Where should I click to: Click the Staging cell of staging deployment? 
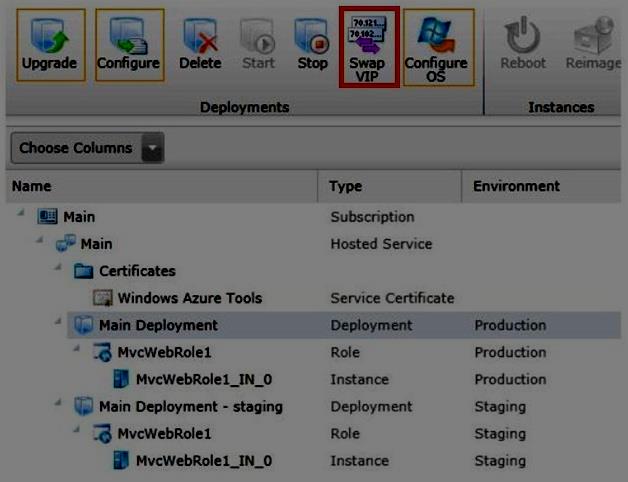coord(500,406)
